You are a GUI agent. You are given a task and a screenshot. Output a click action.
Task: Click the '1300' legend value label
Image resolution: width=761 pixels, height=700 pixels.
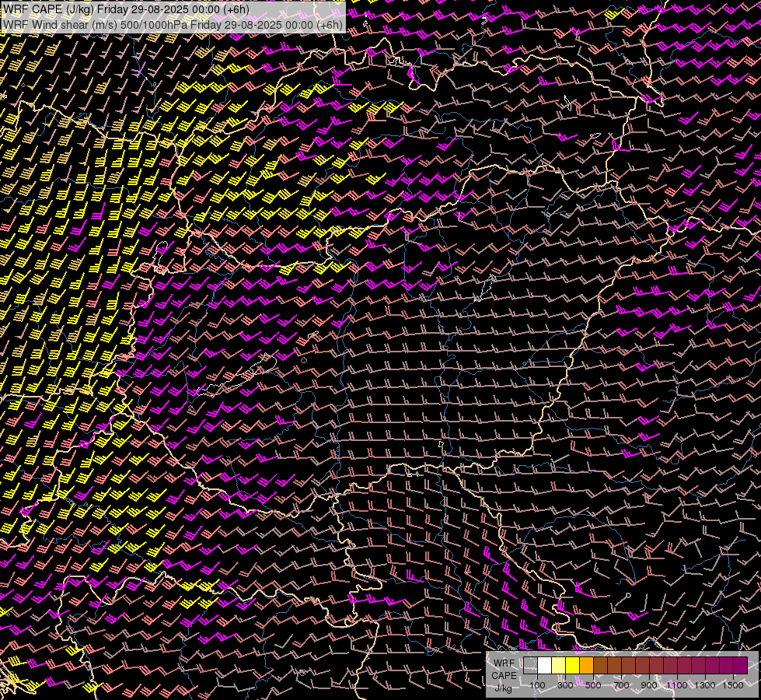click(705, 685)
